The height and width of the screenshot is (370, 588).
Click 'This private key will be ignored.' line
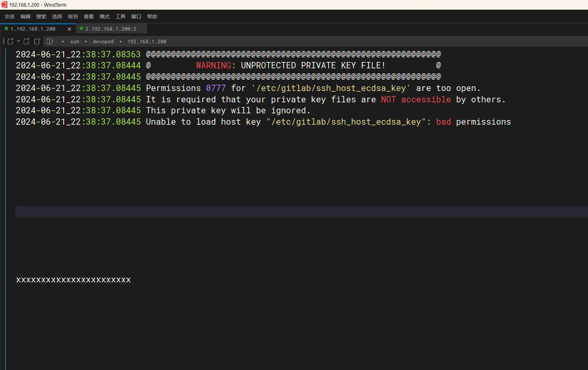pyautogui.click(x=228, y=110)
